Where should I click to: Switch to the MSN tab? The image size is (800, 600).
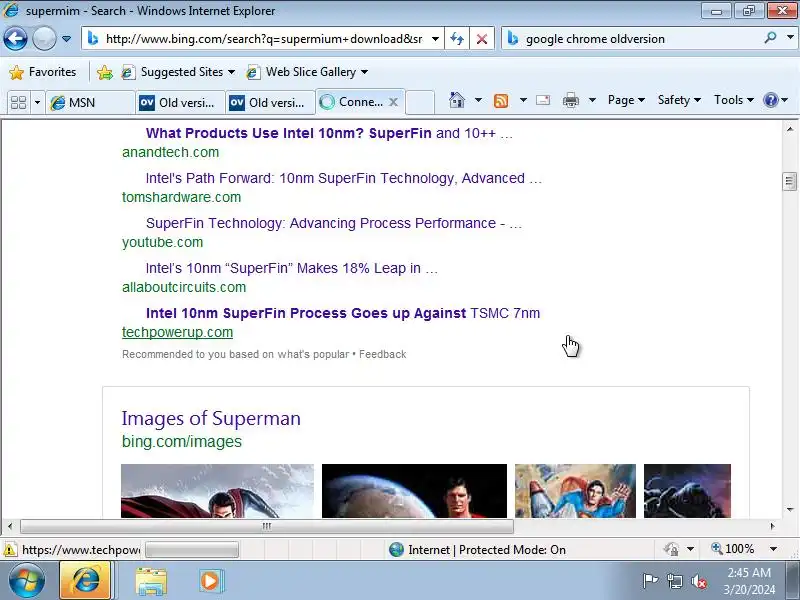90,103
